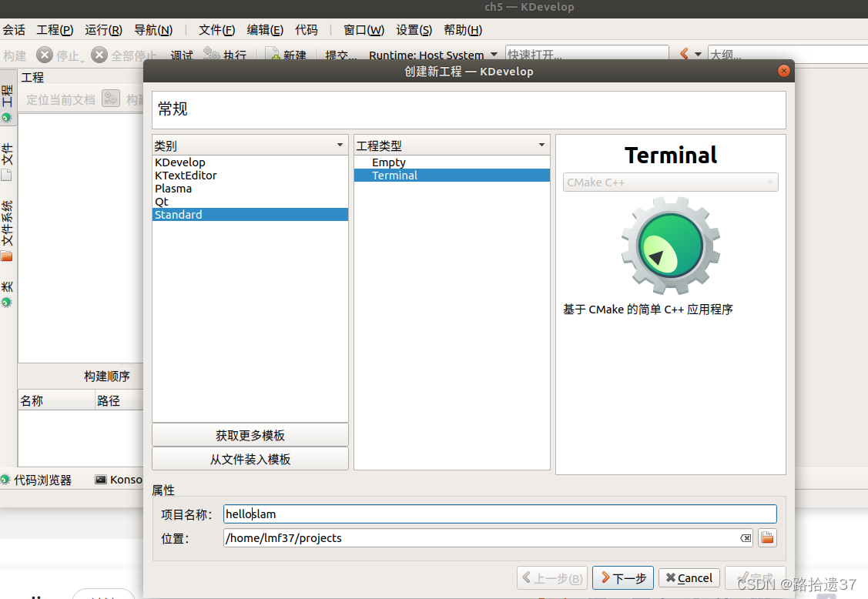Viewport: 868px width, 599px height.
Task: Click the back arrow beside outline field
Action: click(684, 54)
